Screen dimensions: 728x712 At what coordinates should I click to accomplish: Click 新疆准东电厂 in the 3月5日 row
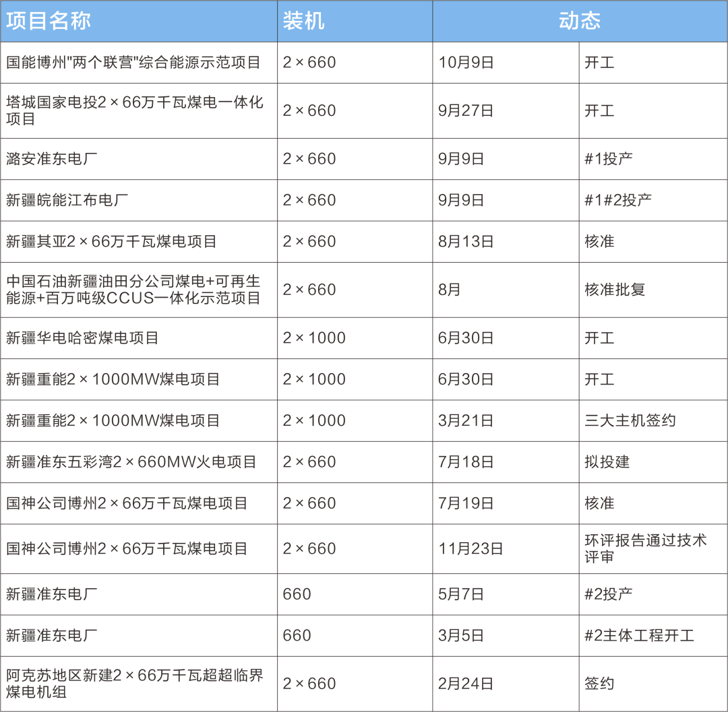(x=139, y=635)
